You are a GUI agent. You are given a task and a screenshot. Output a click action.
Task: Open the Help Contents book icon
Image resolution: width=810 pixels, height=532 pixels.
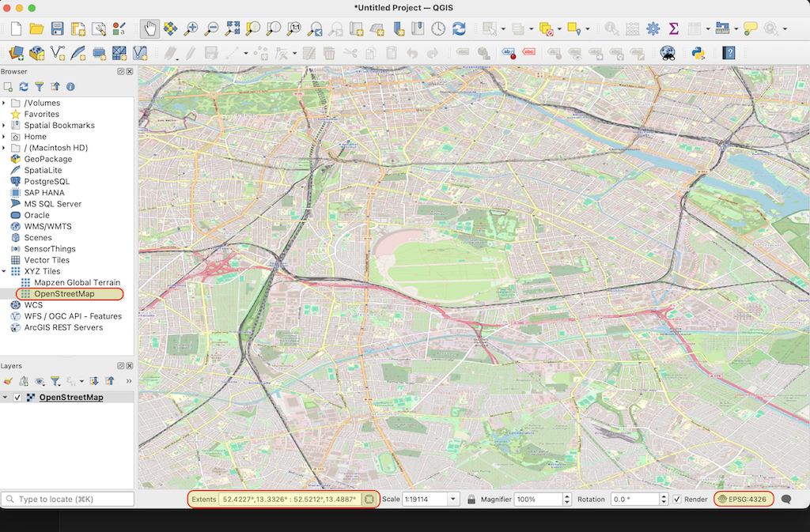point(729,53)
